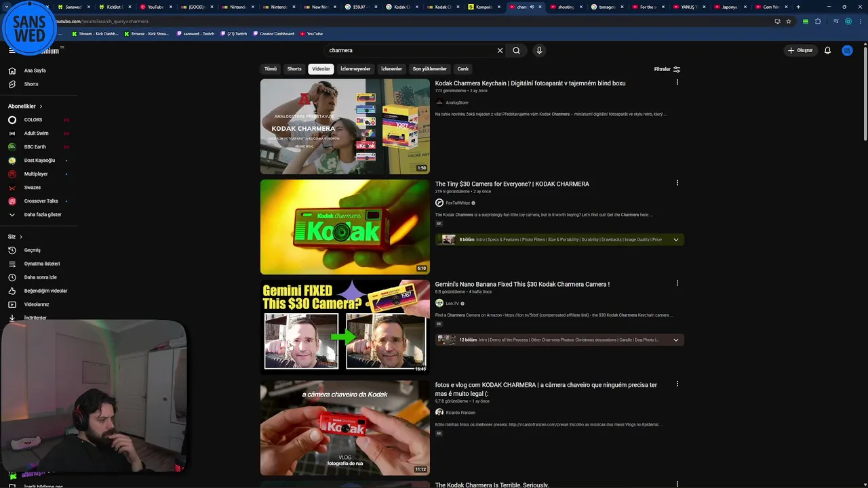Viewport: 868px width, 488px height.
Task: Expand the 12 bölüm chapters row
Action: click(x=559, y=340)
